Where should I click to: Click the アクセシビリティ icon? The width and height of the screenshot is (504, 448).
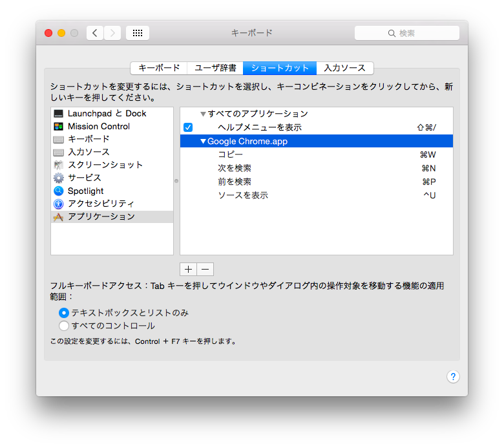coord(59,204)
